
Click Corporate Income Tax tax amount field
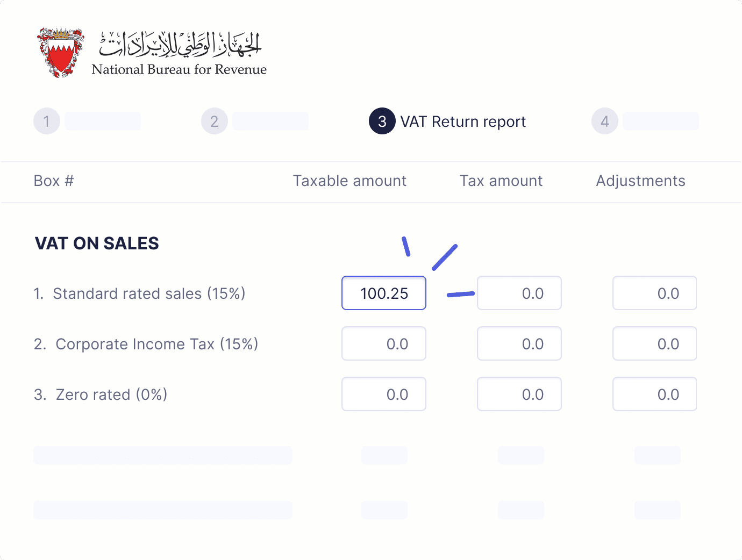click(519, 343)
